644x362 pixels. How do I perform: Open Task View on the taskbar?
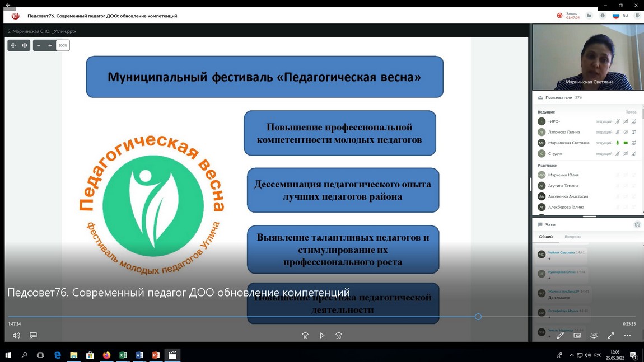coord(40,355)
